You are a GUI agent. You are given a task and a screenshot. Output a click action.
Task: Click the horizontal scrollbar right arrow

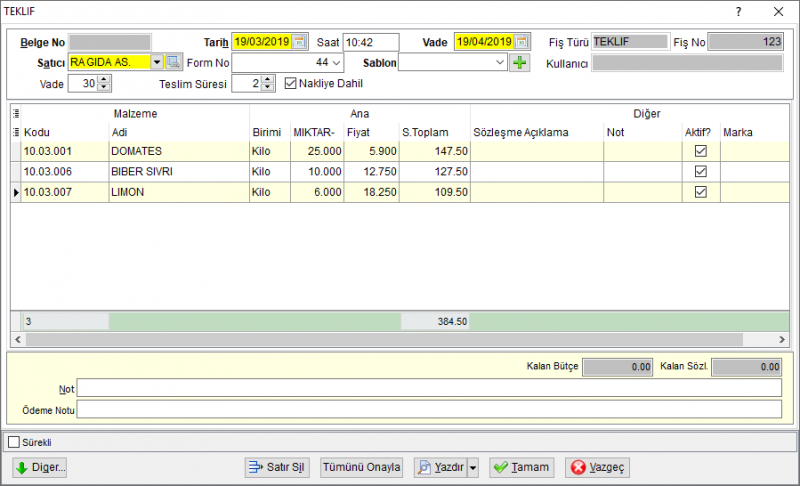pos(782,339)
